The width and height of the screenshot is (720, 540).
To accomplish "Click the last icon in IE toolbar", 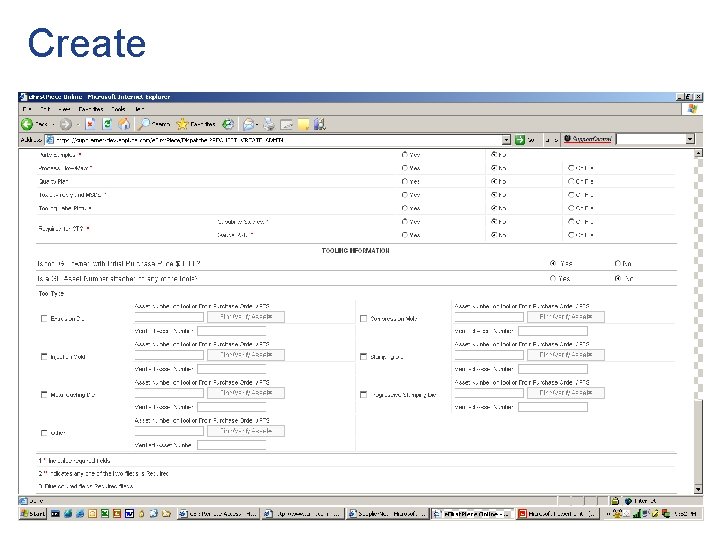I will pyautogui.click(x=320, y=124).
